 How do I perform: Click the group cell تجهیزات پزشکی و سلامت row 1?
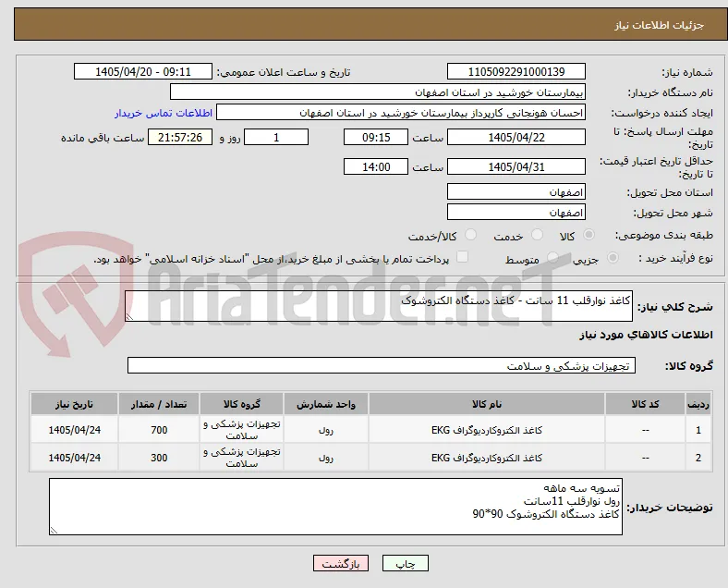click(x=241, y=430)
